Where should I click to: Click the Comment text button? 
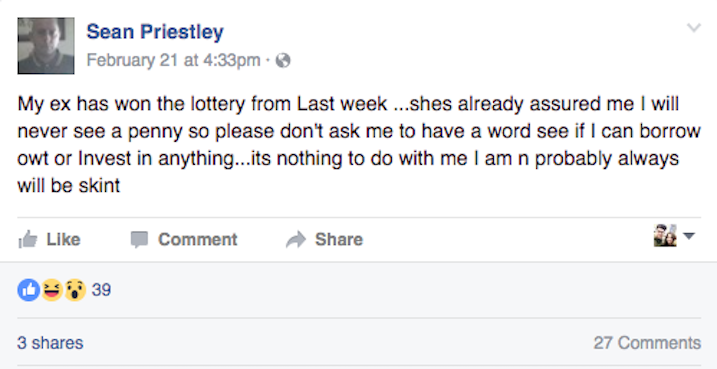click(198, 239)
